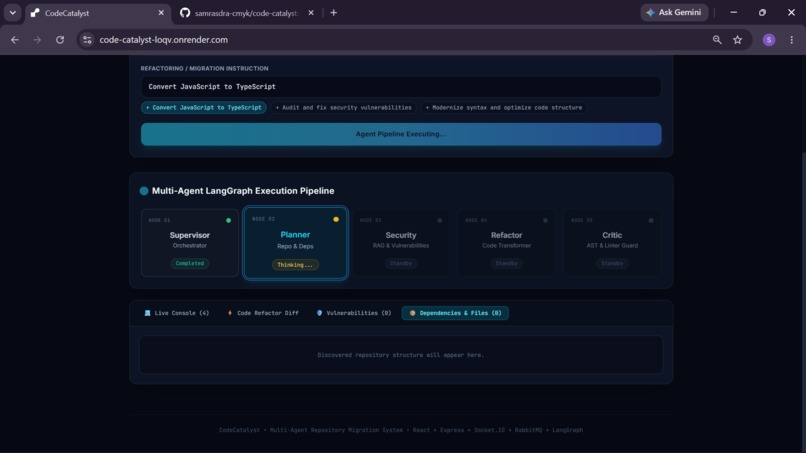The height and width of the screenshot is (453, 806).
Task: Close the CodeCatalyst tab
Action: tap(161, 13)
